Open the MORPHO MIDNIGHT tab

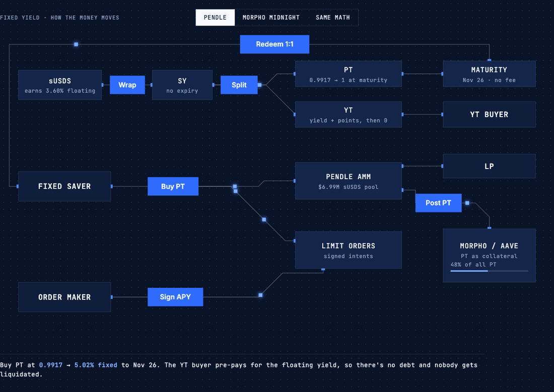coord(271,17)
